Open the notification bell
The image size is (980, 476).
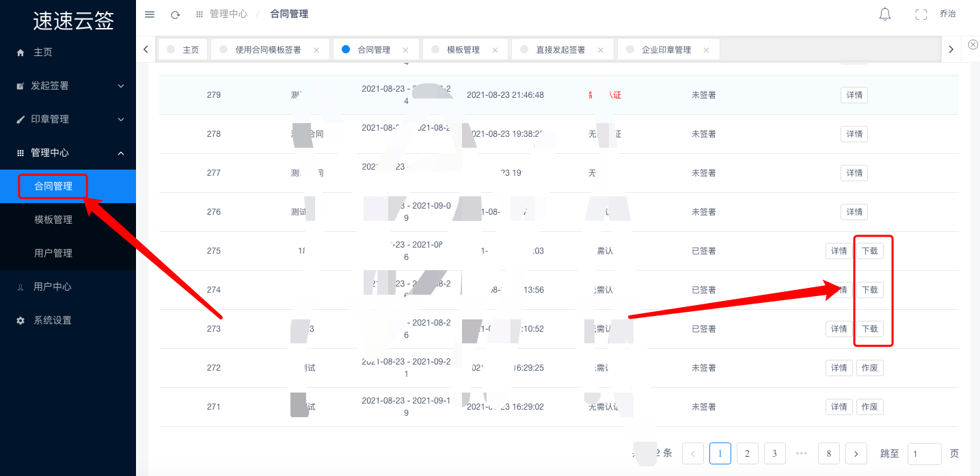885,14
